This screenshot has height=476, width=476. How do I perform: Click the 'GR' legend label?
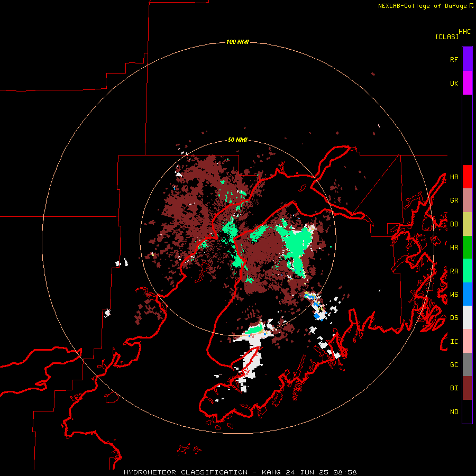click(454, 200)
